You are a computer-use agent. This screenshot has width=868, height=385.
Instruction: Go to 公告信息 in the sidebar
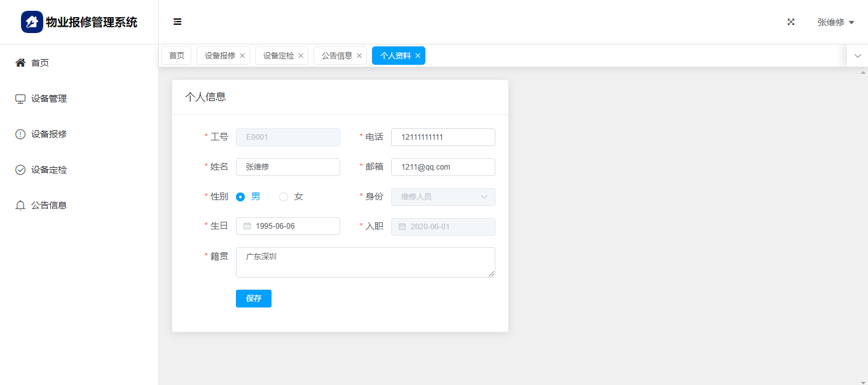coord(49,205)
